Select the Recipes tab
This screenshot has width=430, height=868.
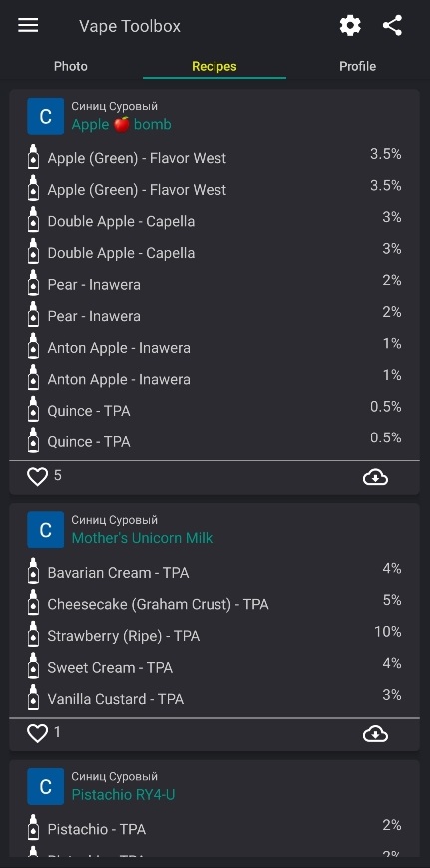point(215,66)
